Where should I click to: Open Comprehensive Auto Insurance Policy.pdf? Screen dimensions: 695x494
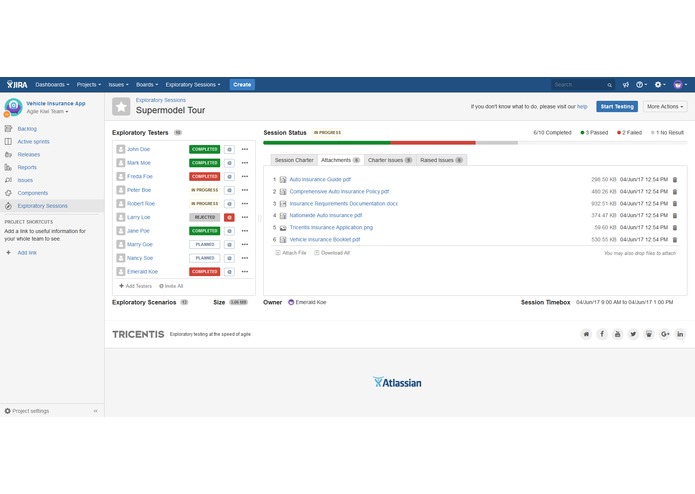click(x=339, y=192)
